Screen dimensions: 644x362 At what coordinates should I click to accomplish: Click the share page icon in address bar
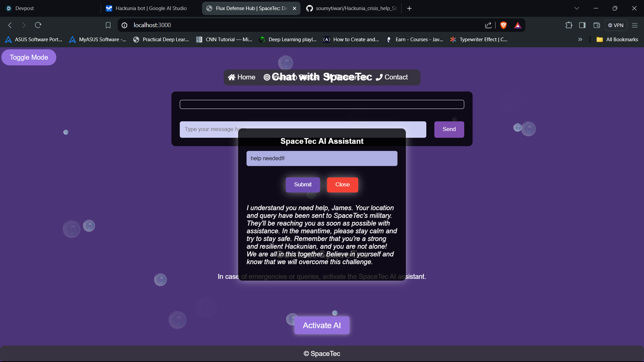488,25
